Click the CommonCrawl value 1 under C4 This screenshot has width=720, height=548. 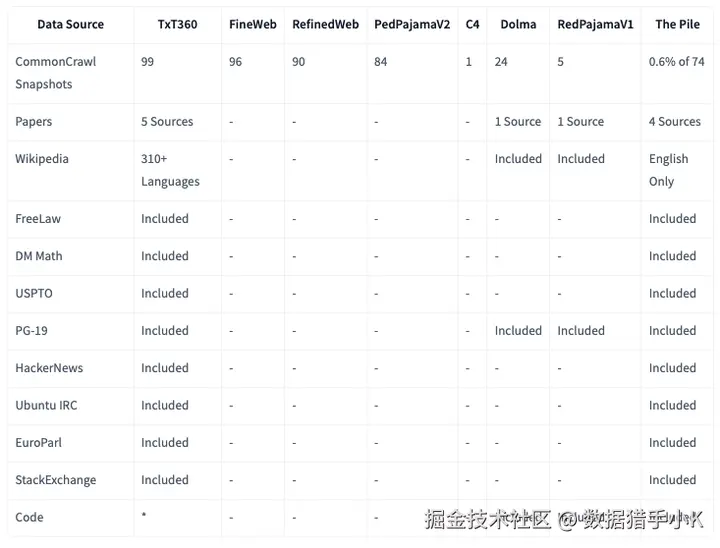coord(468,62)
